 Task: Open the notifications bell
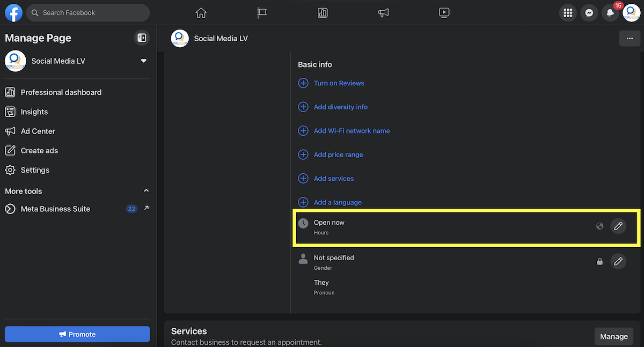(610, 12)
